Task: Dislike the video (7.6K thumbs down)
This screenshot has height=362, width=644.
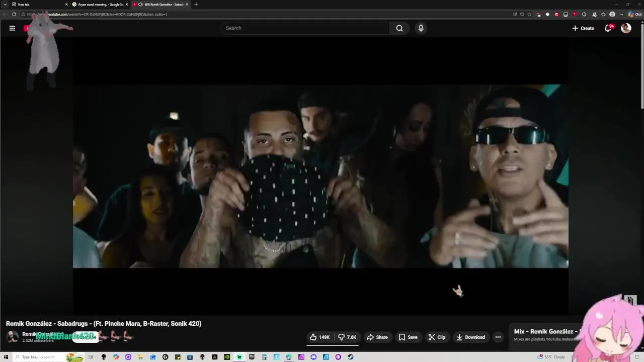Action: click(347, 337)
